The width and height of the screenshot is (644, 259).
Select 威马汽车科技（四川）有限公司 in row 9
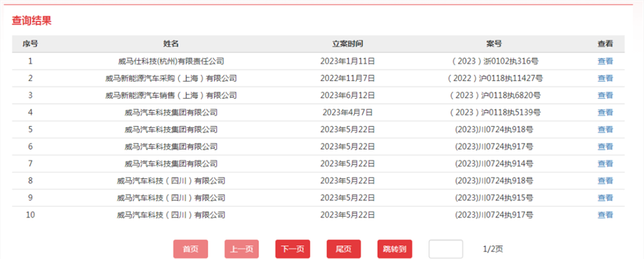[171, 198]
